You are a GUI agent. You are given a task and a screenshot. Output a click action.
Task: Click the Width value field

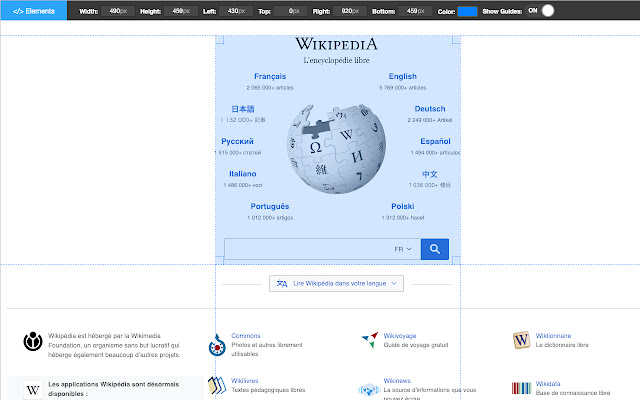coord(118,11)
